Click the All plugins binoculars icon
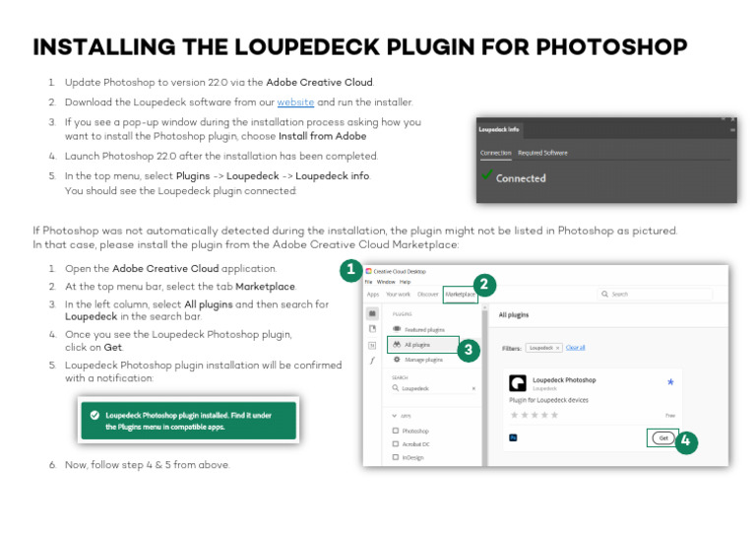The image size is (756, 535). point(397,345)
